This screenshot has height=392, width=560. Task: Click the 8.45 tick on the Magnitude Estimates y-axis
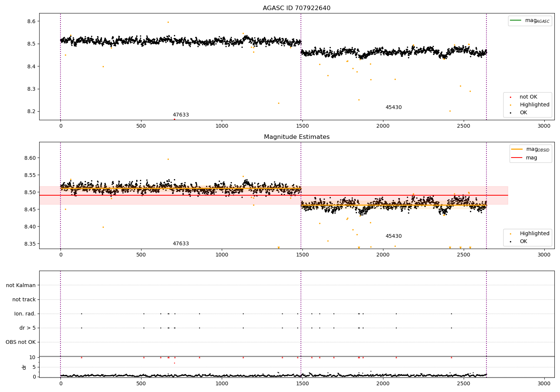pyautogui.click(x=30, y=210)
